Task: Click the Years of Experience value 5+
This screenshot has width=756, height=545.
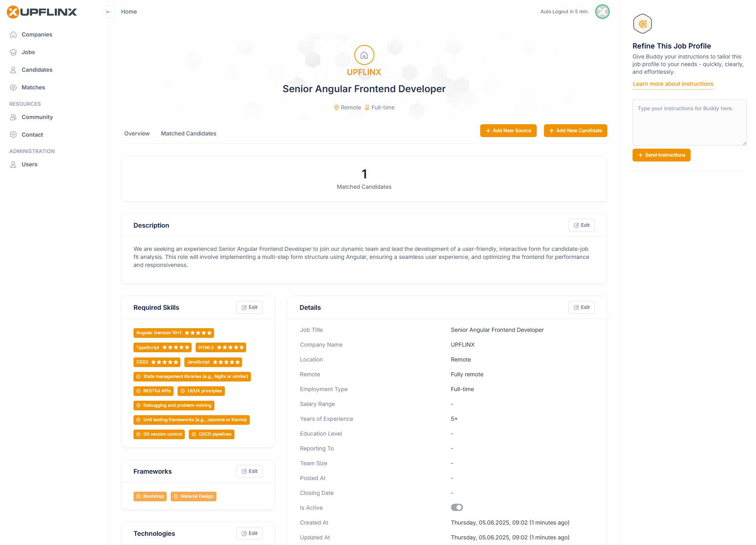Action: point(454,419)
